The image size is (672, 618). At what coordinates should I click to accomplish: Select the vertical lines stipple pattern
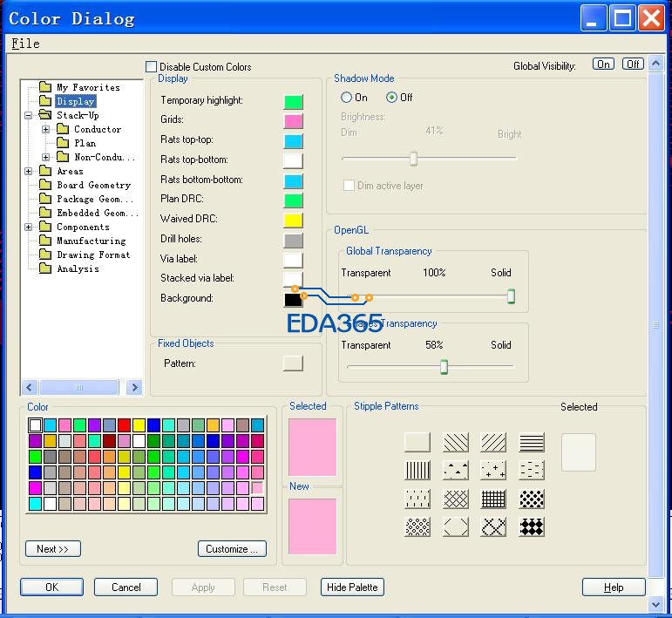417,470
